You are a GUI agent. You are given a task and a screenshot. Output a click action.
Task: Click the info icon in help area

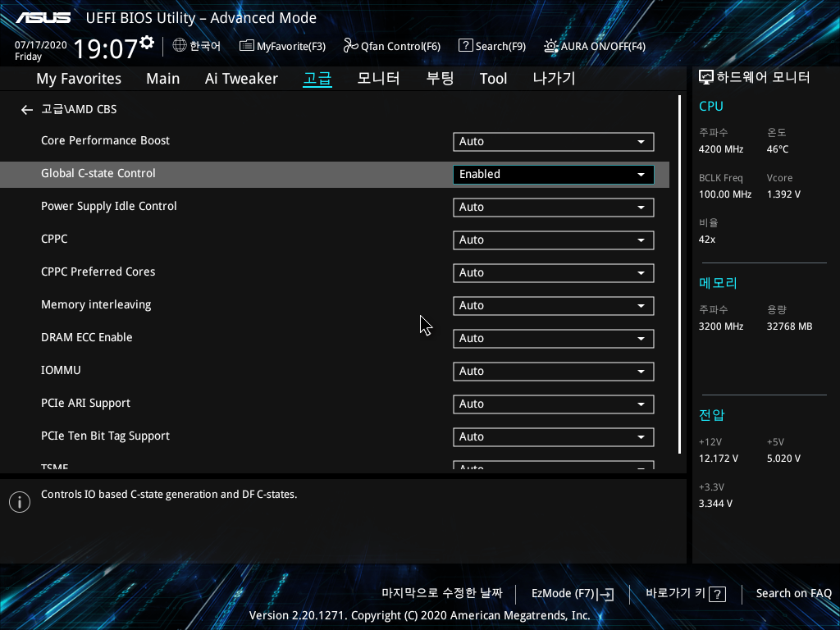tap(20, 502)
